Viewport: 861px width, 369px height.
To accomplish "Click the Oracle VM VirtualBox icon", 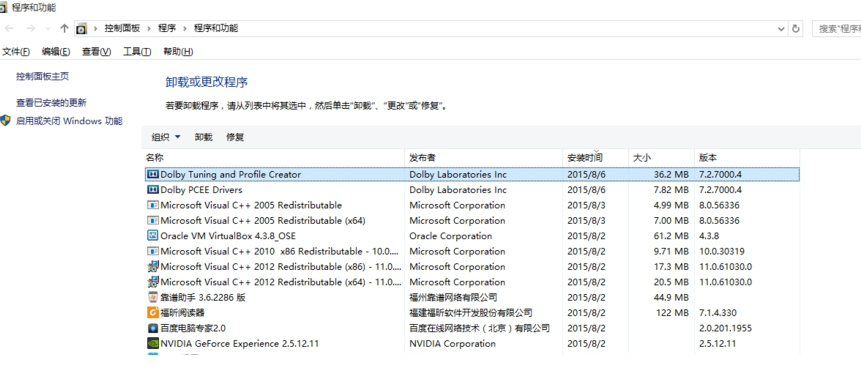I will (x=153, y=236).
